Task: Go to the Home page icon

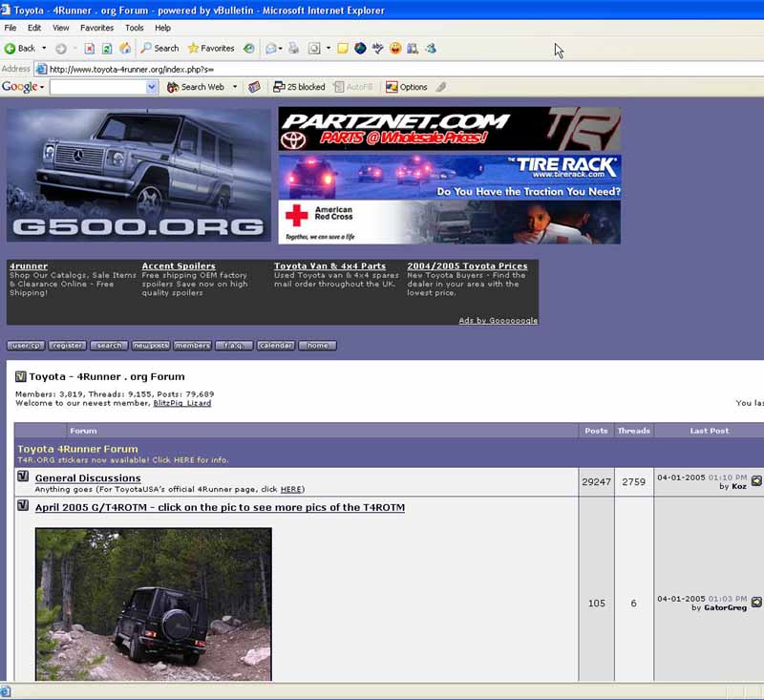Action: click(x=125, y=48)
